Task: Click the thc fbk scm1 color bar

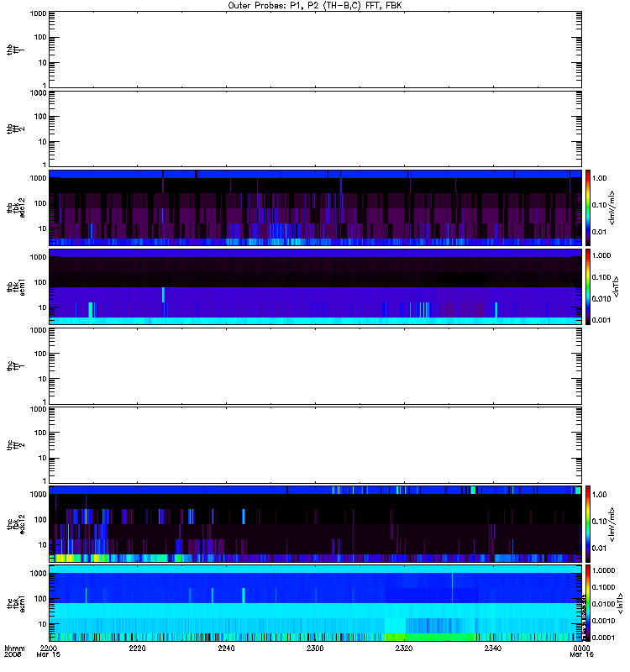Action: (588, 603)
